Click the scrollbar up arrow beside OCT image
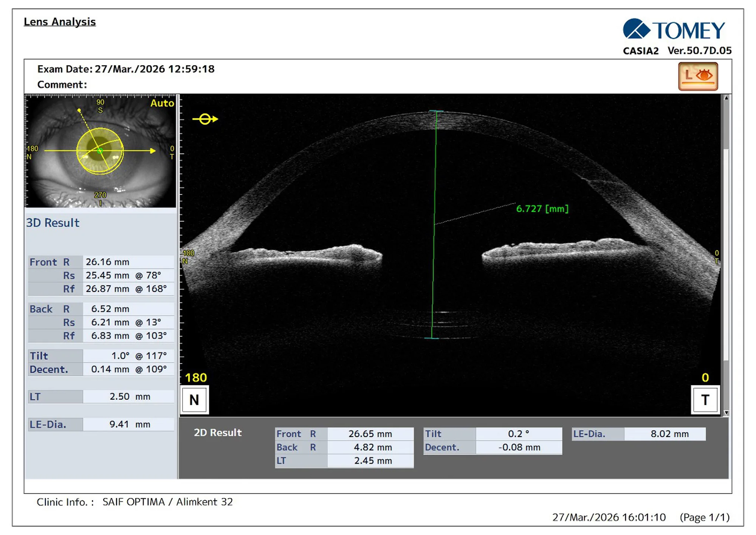This screenshot has height=535, width=756. 726,98
